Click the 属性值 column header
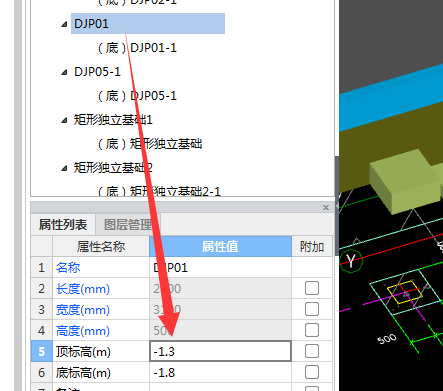This screenshot has width=443, height=391. click(x=220, y=247)
